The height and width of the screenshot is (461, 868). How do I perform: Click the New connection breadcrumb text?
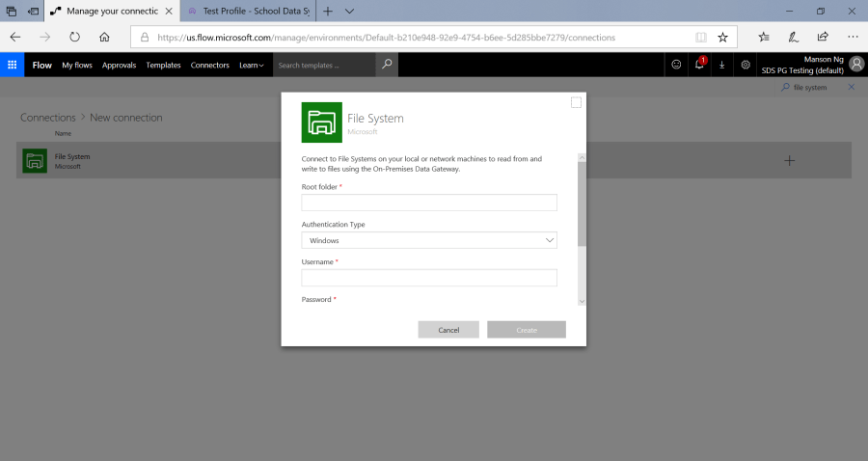click(126, 118)
